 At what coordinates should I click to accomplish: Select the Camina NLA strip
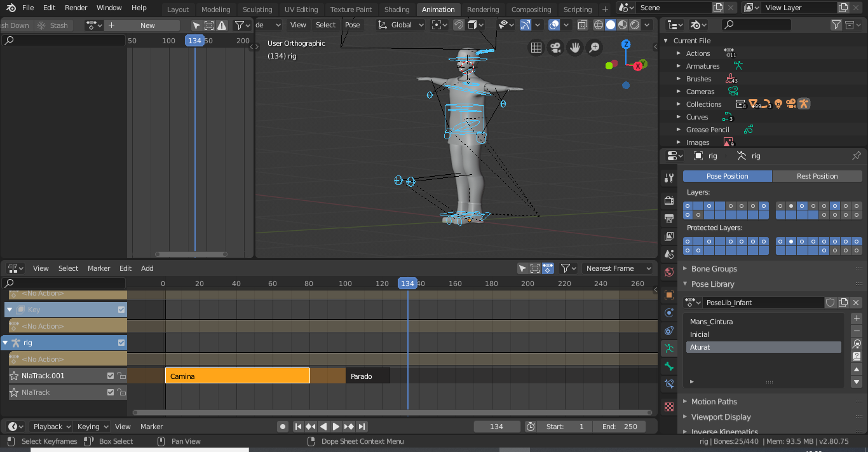click(237, 376)
